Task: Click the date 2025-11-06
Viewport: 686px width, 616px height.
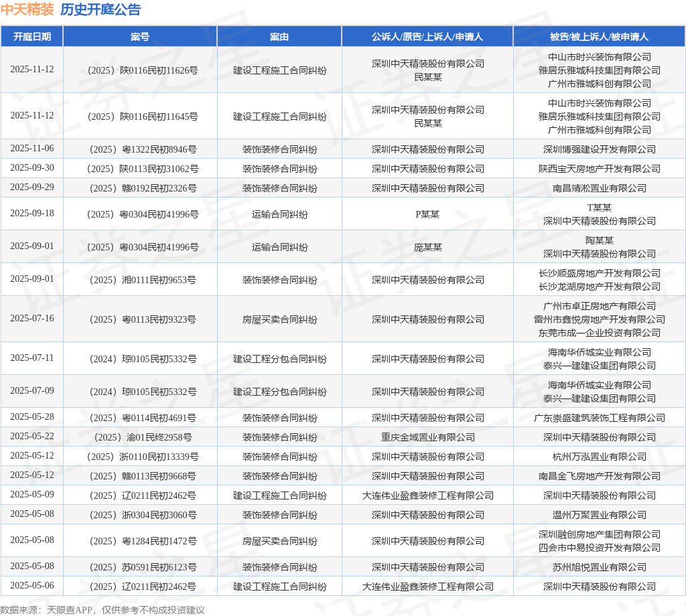Action: click(32, 148)
